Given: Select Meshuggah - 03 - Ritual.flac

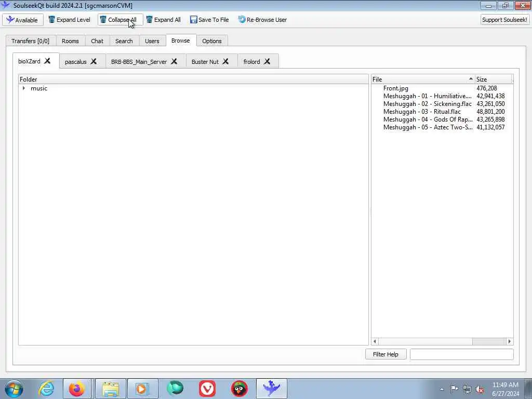Looking at the screenshot, I should (x=422, y=112).
